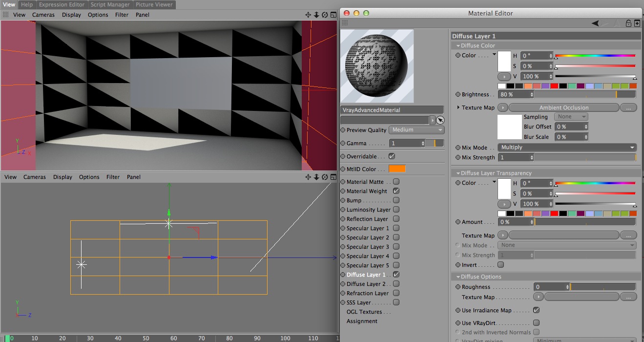Screen dimensions: 644x342
Task: Enable the Use VRayDirt checkbox
Action: click(x=536, y=323)
